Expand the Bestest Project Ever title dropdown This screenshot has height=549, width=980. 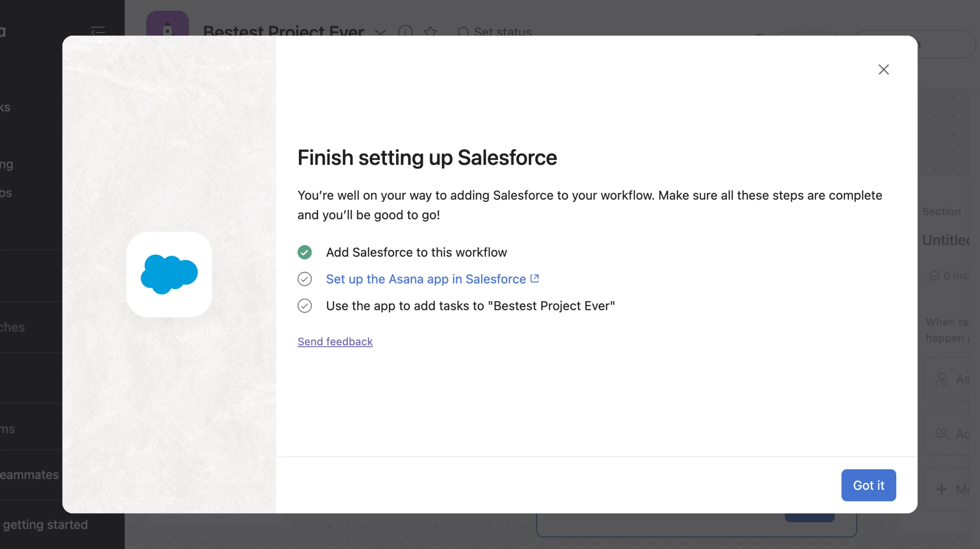click(x=380, y=33)
